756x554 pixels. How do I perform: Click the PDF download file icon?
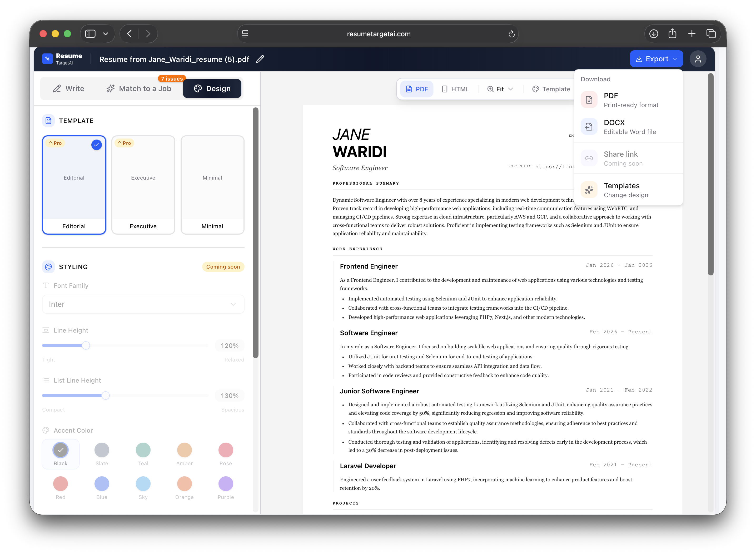pos(589,100)
